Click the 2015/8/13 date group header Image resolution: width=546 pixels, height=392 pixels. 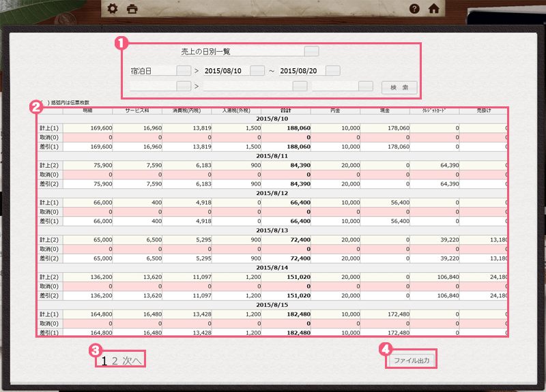(x=272, y=230)
